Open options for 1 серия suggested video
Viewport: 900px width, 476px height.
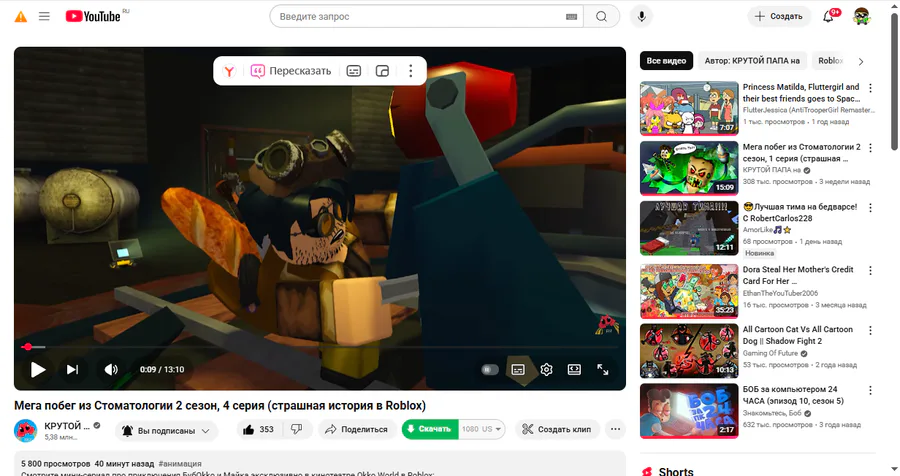pyautogui.click(x=870, y=148)
